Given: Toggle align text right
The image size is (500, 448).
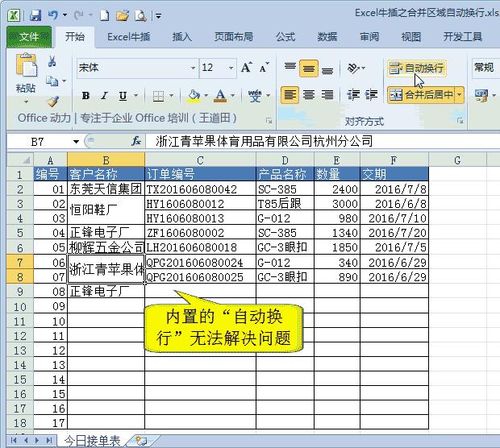Looking at the screenshot, I should coord(327,95).
